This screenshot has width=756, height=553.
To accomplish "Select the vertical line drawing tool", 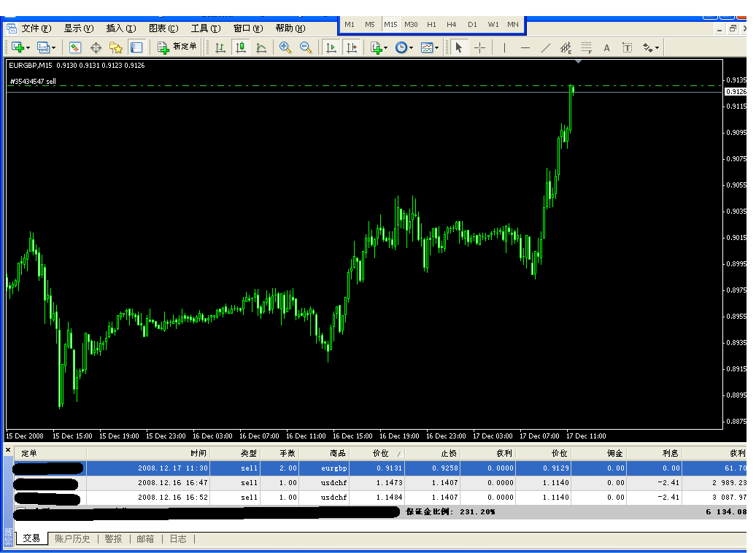I will (x=504, y=47).
